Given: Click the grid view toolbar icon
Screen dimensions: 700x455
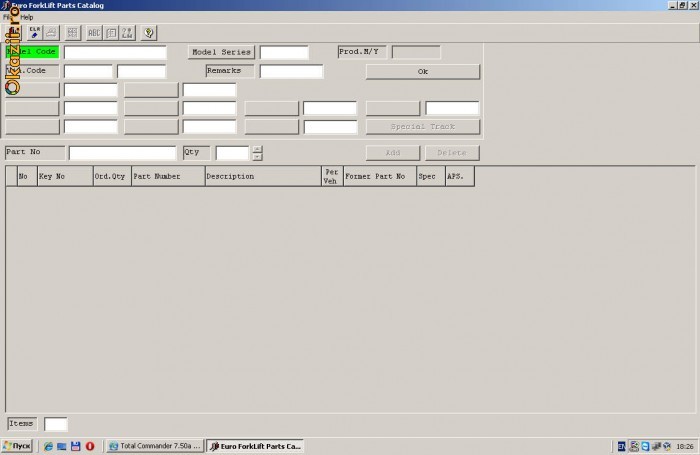Looking at the screenshot, I should coord(72,33).
